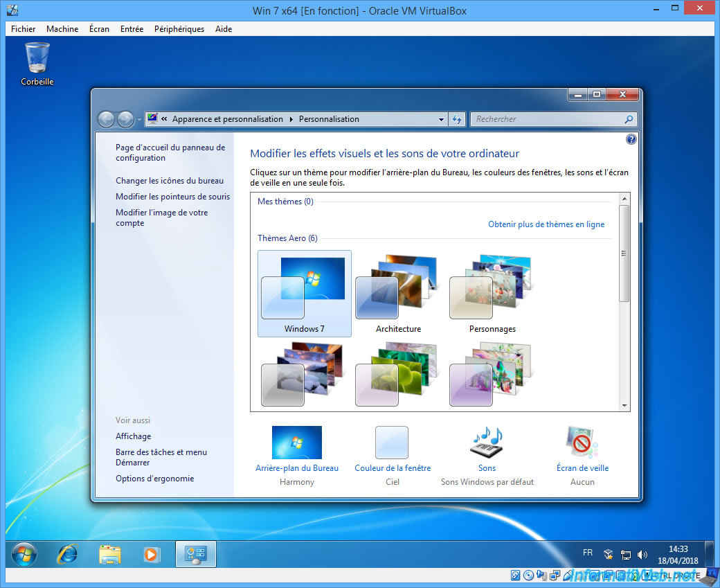This screenshot has width=720, height=588.
Task: Open the Entrée menu
Action: (x=132, y=29)
